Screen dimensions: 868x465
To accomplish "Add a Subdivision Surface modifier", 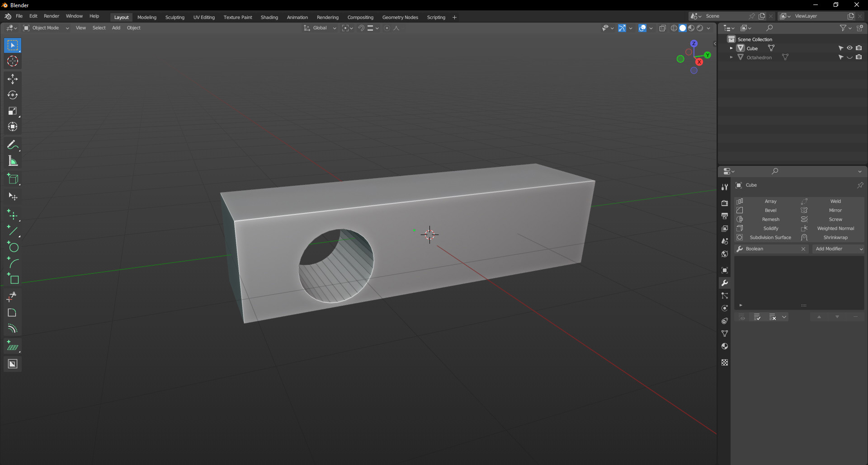I will (770, 237).
